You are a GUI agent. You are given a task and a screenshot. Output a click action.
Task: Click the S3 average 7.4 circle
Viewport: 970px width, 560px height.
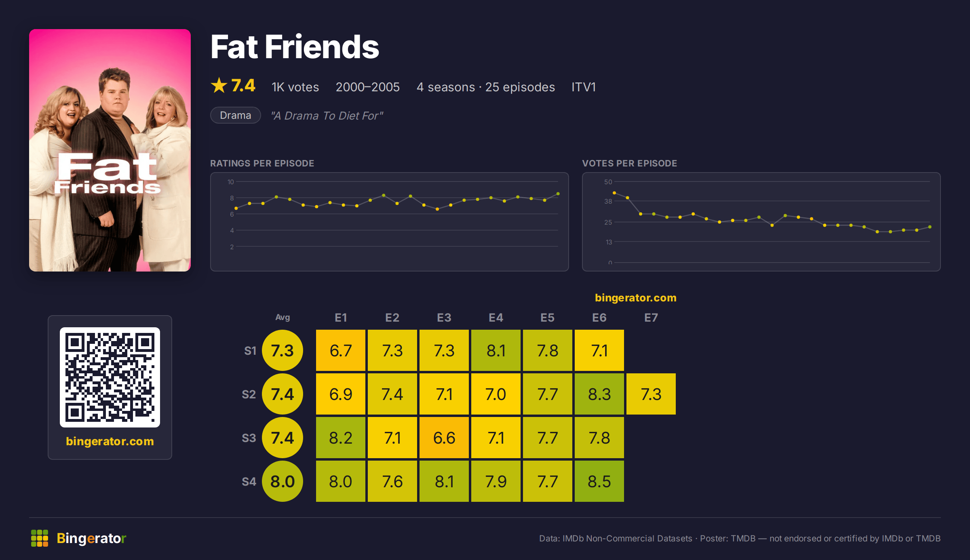tap(283, 438)
